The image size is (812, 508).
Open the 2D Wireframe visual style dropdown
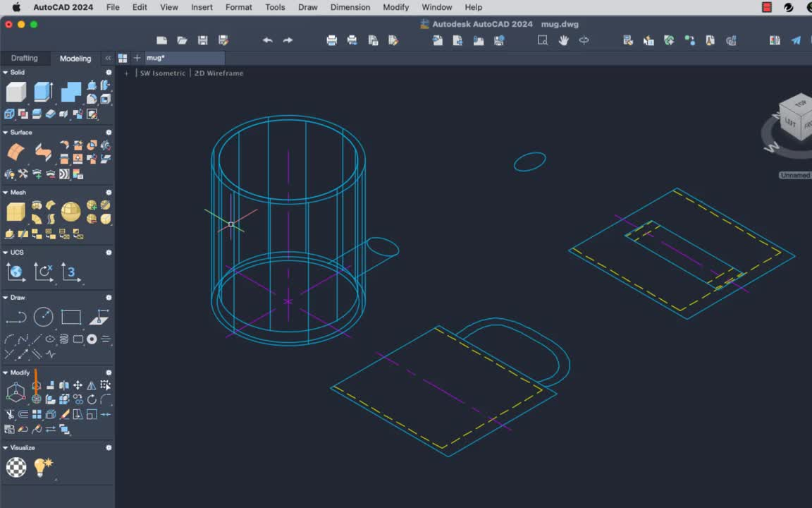point(219,73)
